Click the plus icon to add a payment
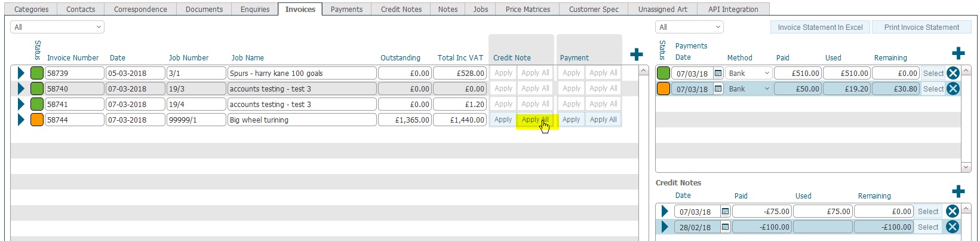Viewport: 980px width, 241px height. [959, 53]
